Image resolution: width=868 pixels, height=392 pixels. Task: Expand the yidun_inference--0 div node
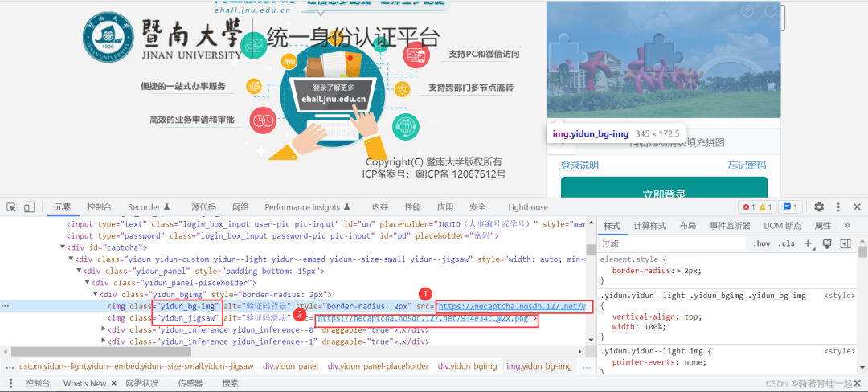click(x=104, y=330)
